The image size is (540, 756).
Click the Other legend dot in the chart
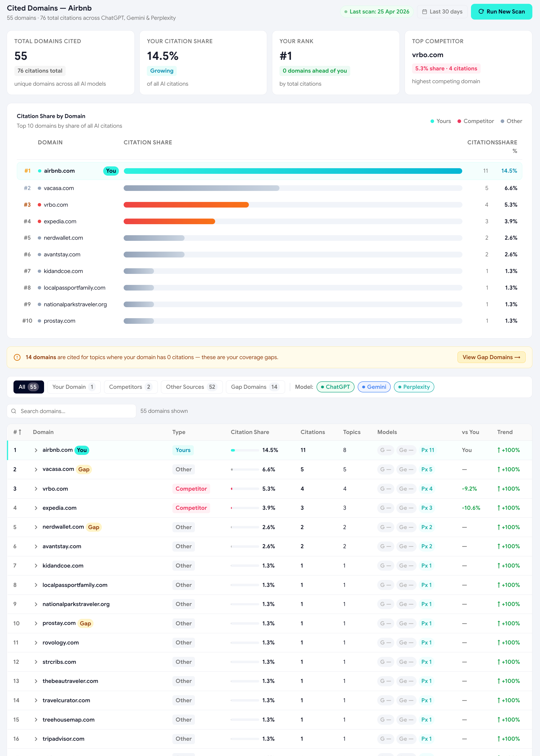click(x=502, y=121)
